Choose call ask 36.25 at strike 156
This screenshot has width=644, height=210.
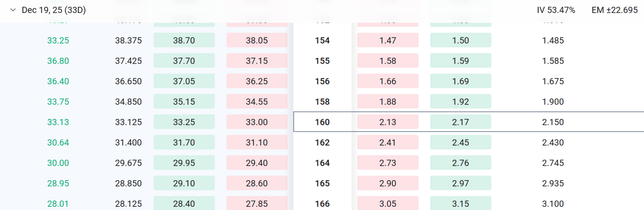(257, 81)
